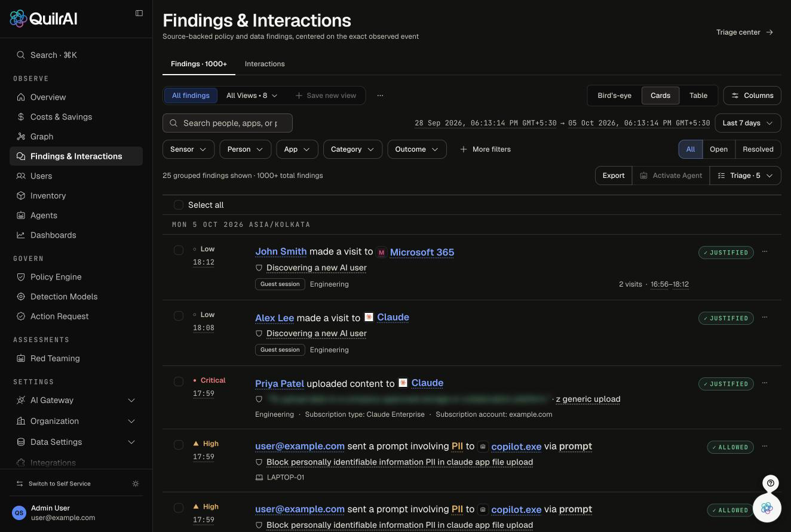Switch to the Interactions tab
This screenshot has height=532, width=791.
265,64
